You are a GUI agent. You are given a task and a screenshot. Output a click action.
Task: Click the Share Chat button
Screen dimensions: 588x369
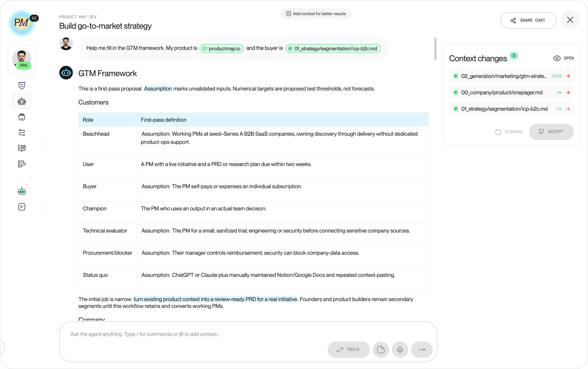click(529, 20)
